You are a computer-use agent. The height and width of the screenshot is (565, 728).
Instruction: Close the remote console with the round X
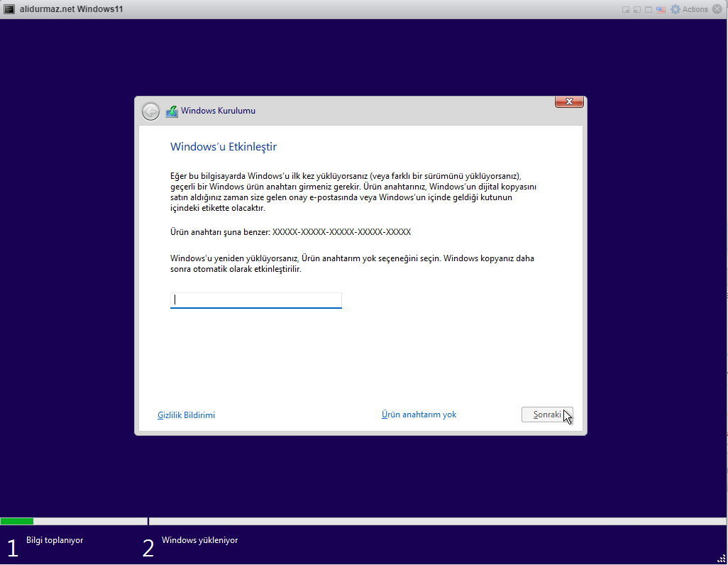tap(717, 9)
